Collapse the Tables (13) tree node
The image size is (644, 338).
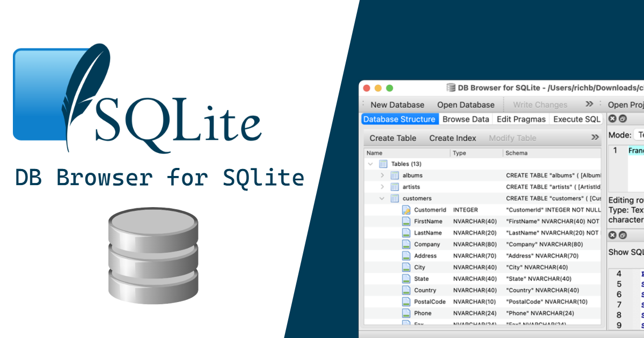point(370,164)
